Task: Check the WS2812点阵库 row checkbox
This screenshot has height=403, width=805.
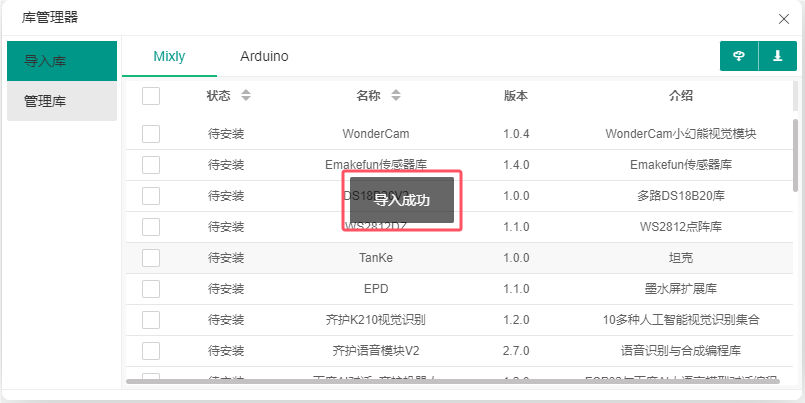Action: point(151,227)
